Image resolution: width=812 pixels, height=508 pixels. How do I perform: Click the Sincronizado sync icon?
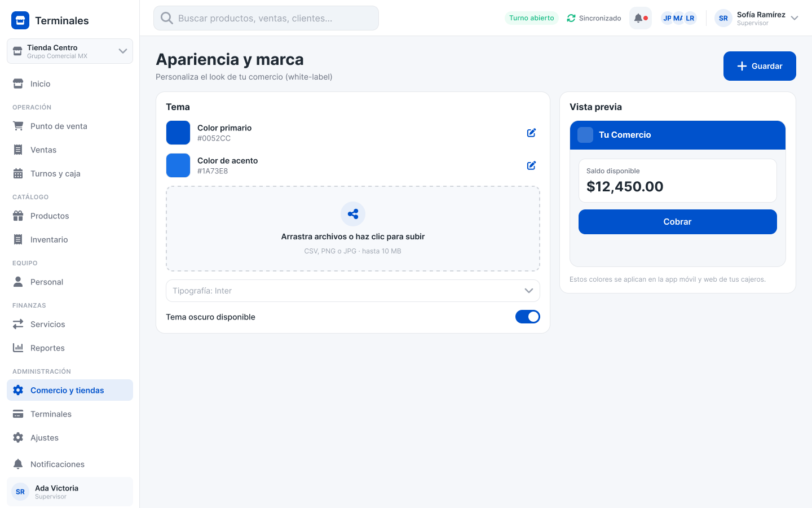(x=571, y=18)
